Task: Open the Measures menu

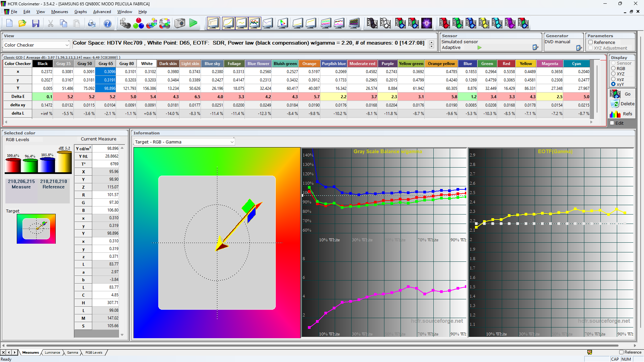Action: point(59,11)
